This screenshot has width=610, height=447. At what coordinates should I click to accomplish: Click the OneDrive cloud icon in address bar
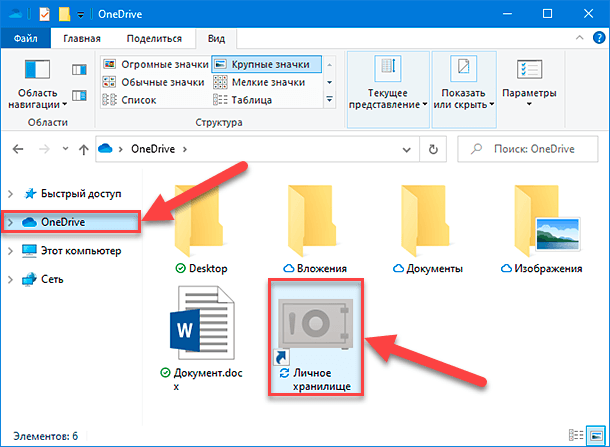coord(105,149)
